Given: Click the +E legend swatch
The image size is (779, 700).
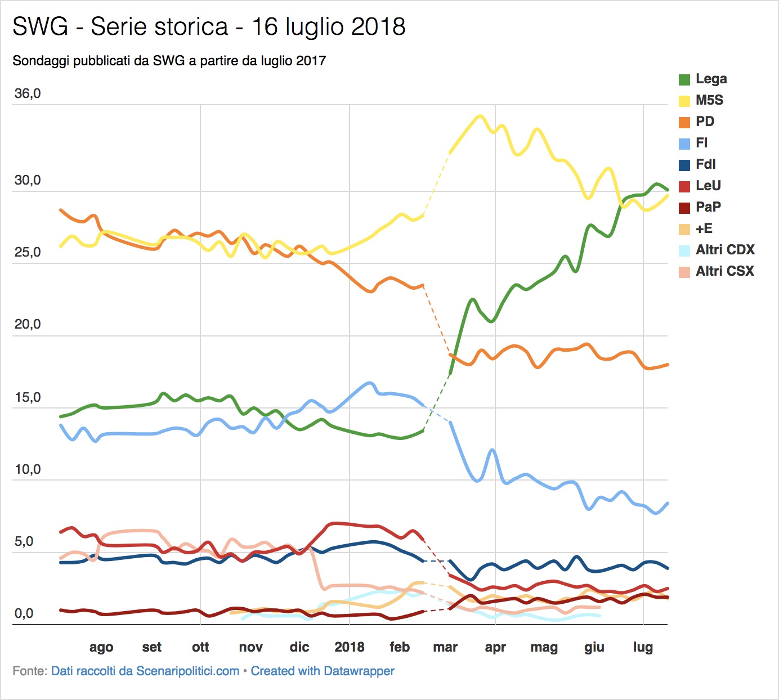Looking at the screenshot, I should [x=684, y=229].
